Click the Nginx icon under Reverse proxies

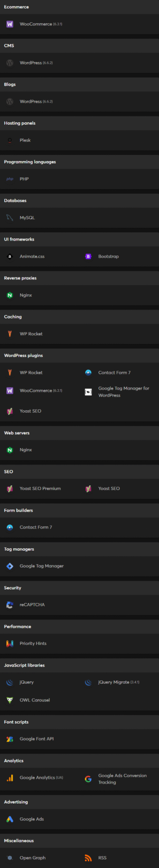click(x=10, y=295)
